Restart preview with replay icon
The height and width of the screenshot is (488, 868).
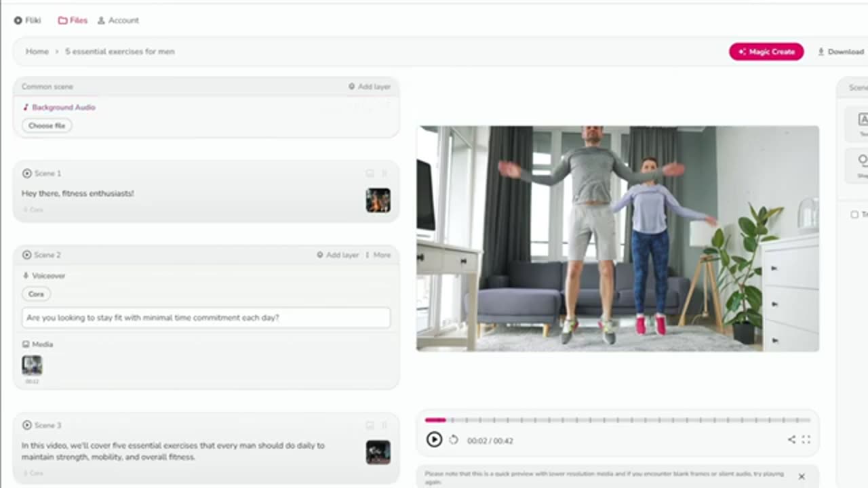[x=454, y=440]
